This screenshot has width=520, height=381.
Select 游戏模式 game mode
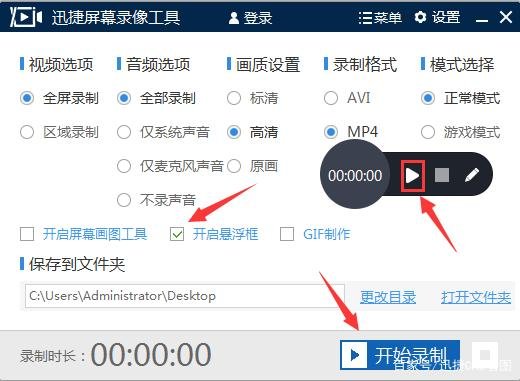coord(461,132)
